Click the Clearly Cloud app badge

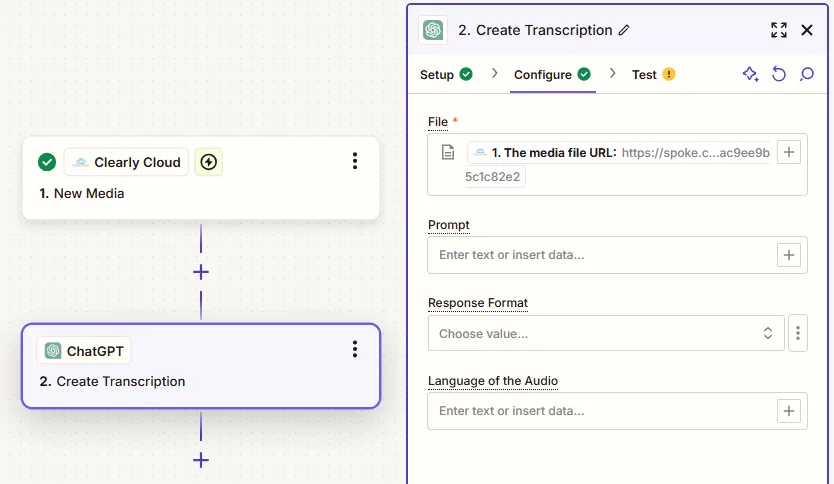pos(127,162)
